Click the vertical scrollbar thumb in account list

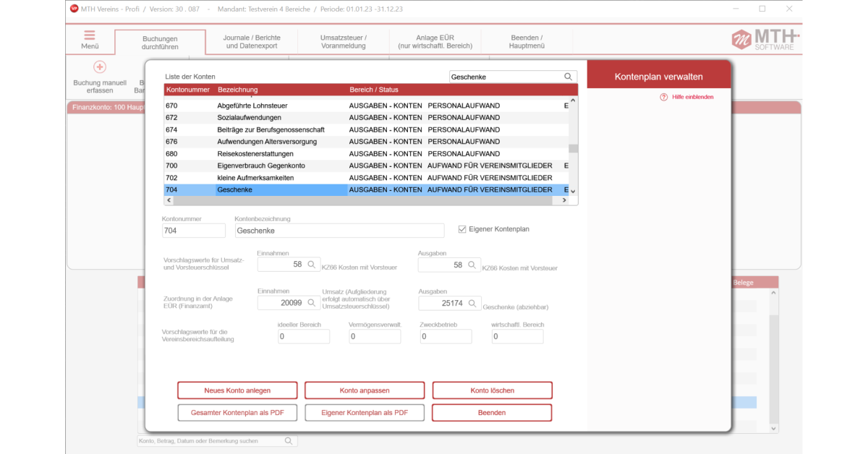tap(573, 149)
